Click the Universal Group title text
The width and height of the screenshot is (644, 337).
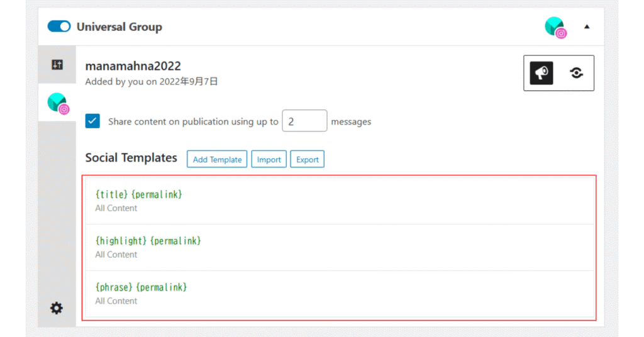119,27
